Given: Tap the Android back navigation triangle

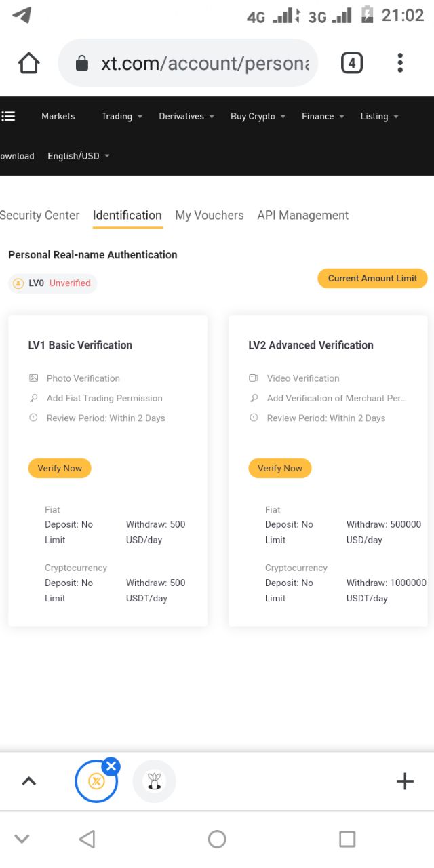Looking at the screenshot, I should tap(87, 840).
